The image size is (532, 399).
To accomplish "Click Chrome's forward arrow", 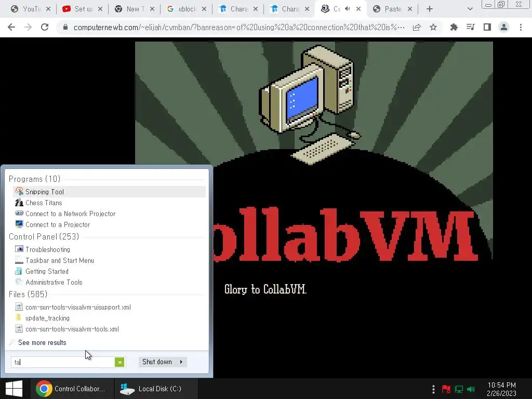I will tap(28, 27).
